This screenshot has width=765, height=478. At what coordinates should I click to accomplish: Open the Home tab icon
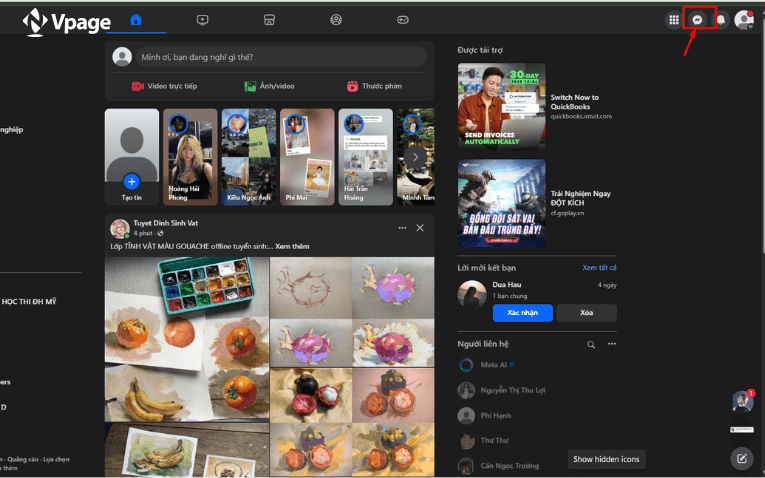pyautogui.click(x=136, y=20)
